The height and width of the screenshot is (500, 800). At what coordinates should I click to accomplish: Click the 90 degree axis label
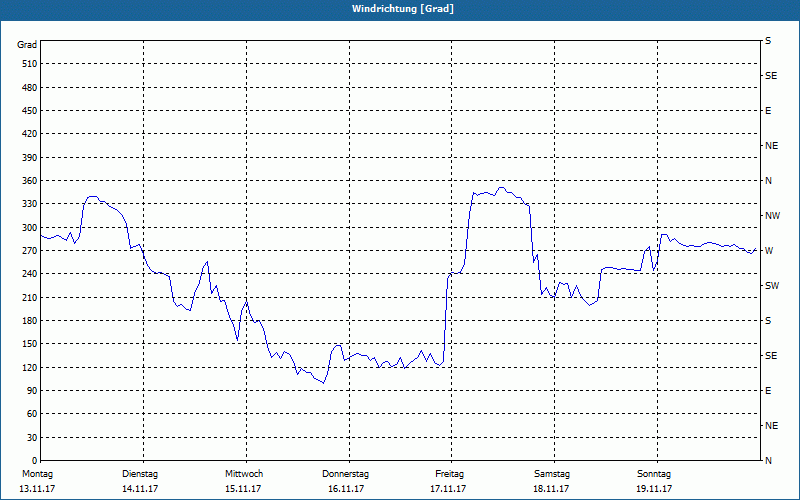[32, 391]
